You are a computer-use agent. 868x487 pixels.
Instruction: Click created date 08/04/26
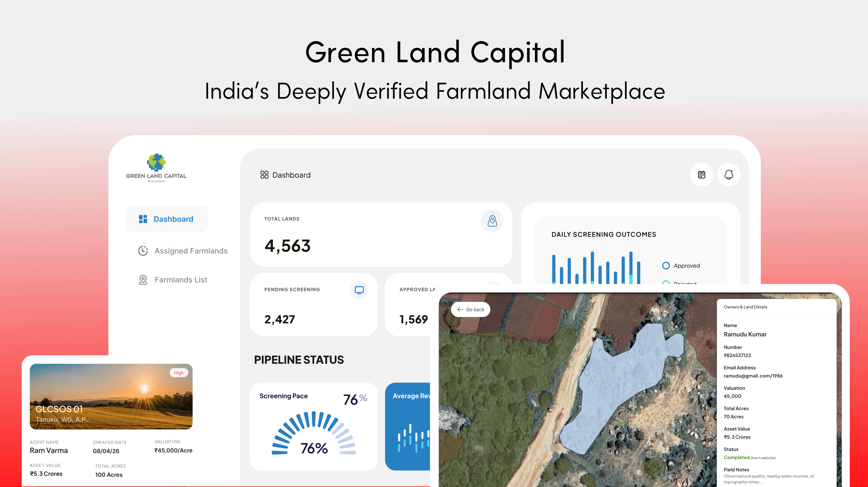(106, 451)
